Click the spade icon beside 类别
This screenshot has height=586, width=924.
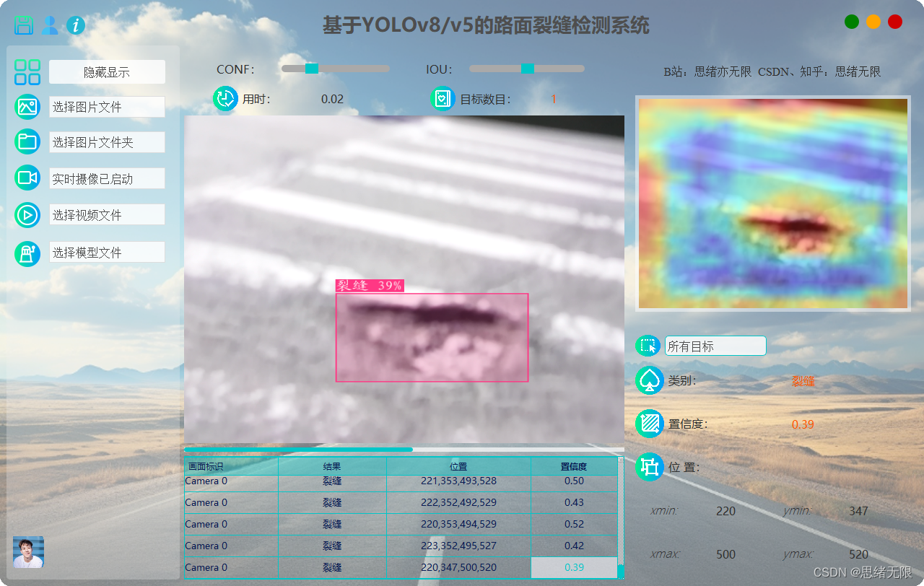tap(648, 380)
